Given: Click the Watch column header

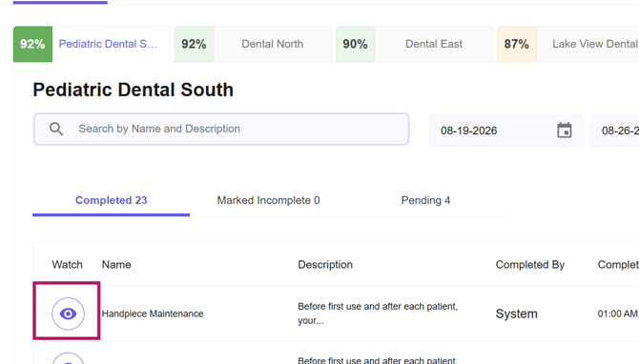Looking at the screenshot, I should point(68,265).
